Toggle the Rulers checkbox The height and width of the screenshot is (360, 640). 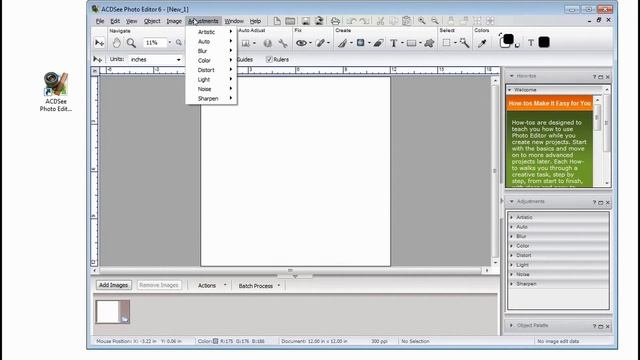tap(269, 60)
